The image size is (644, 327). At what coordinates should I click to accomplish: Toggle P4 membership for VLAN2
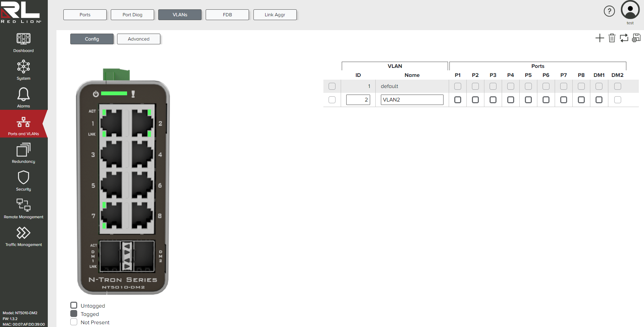pyautogui.click(x=511, y=100)
